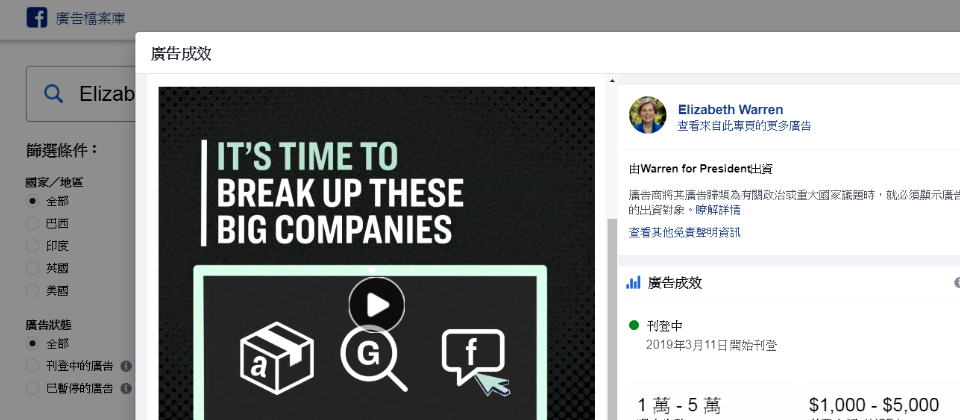960x420 pixels.
Task: Click the ad panel scrollbar up arrow
Action: 612,80
